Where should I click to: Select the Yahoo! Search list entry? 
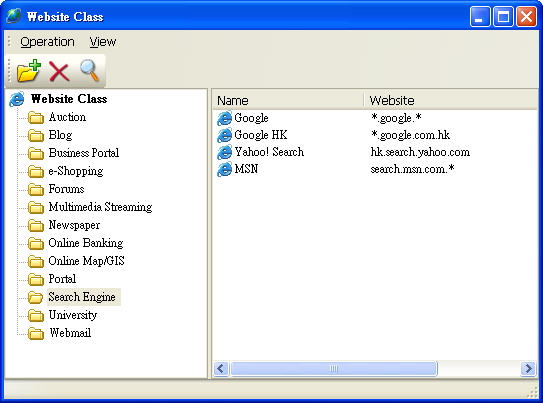[269, 152]
